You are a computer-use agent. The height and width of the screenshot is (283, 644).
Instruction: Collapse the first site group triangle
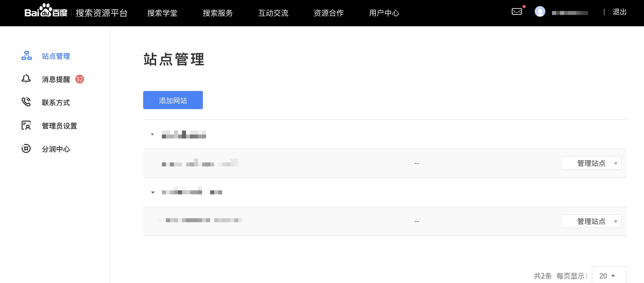click(x=152, y=134)
